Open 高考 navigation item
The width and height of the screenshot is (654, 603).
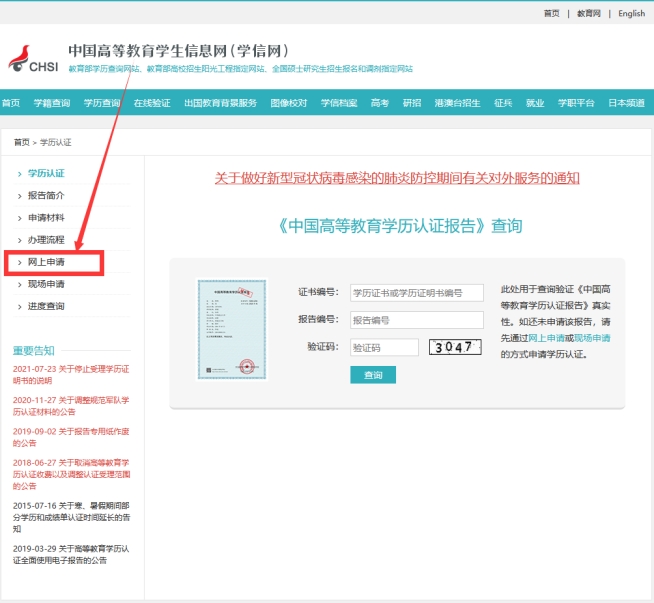pyautogui.click(x=380, y=103)
